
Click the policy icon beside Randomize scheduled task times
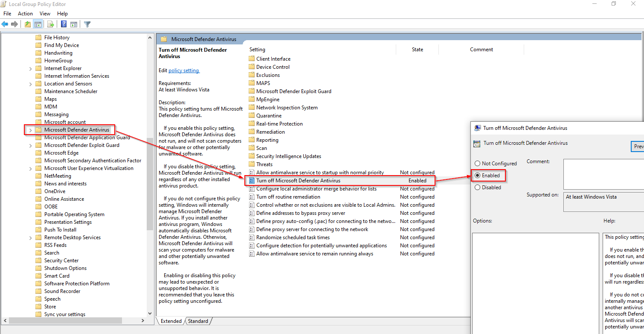click(x=252, y=237)
